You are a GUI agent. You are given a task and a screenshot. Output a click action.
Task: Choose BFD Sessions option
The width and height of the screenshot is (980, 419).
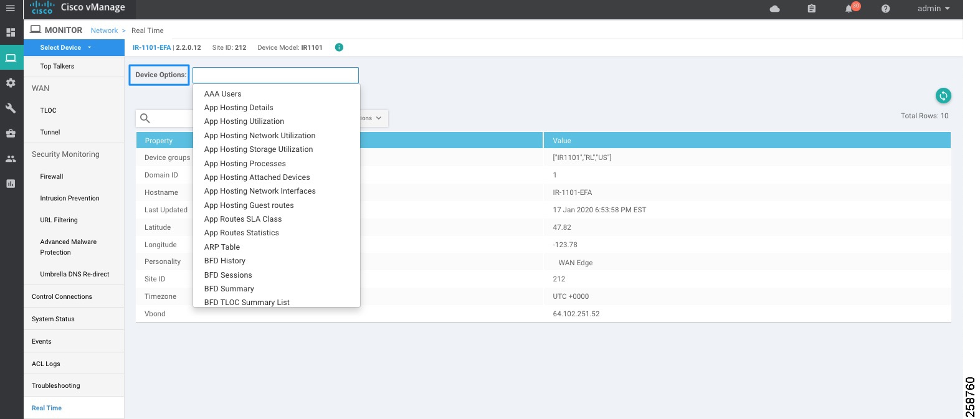[x=228, y=275]
